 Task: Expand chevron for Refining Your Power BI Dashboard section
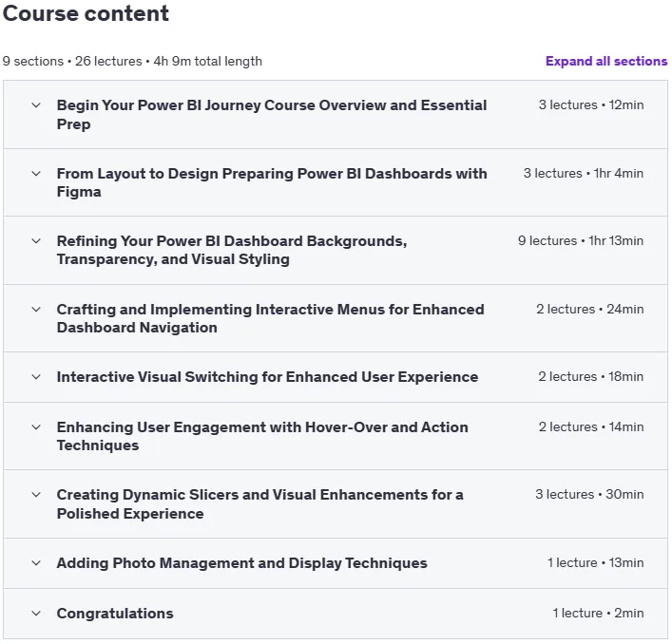(36, 241)
